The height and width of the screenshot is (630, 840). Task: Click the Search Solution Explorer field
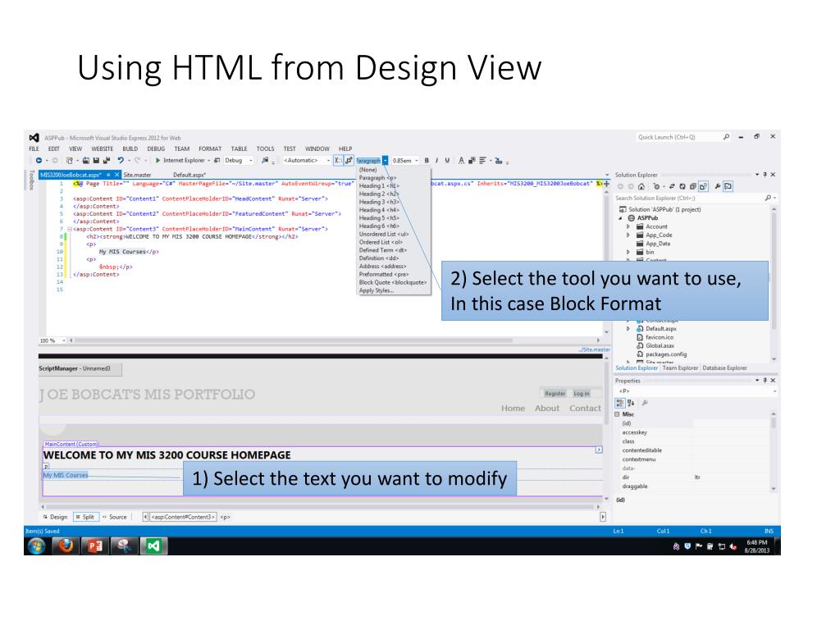[694, 199]
